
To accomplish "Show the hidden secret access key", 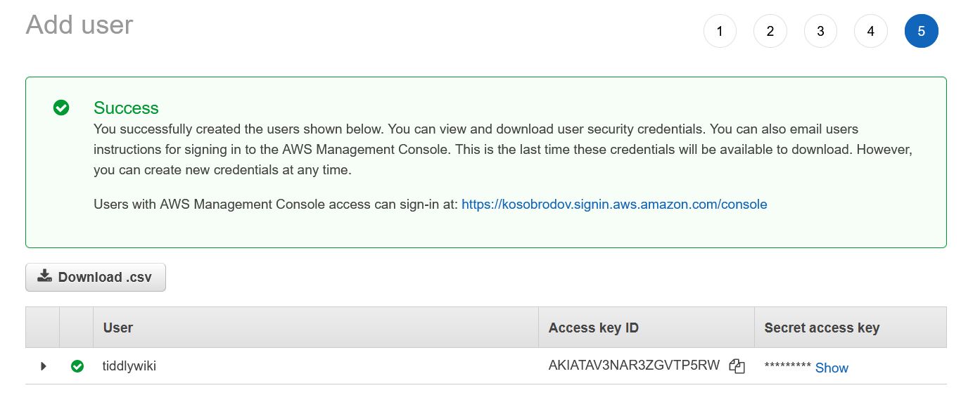I will (x=832, y=368).
